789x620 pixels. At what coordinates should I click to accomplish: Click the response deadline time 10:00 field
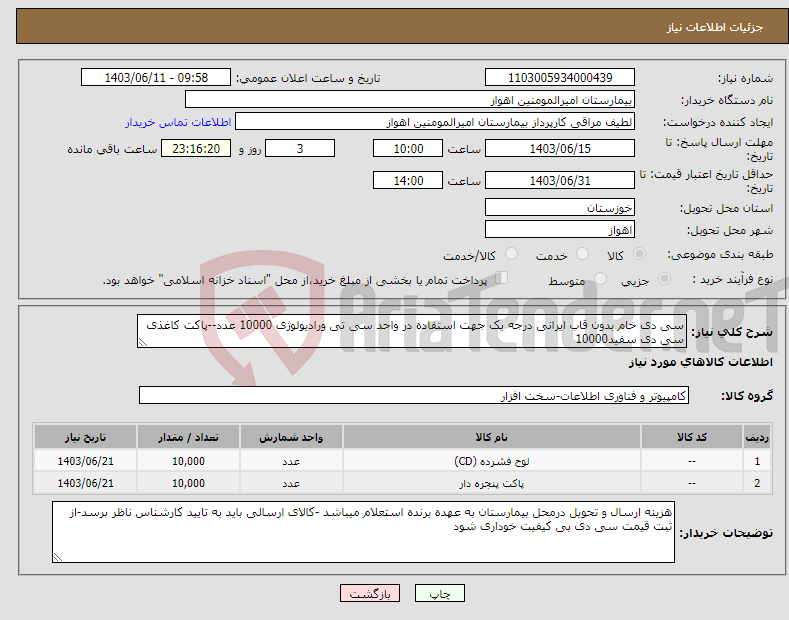408,148
